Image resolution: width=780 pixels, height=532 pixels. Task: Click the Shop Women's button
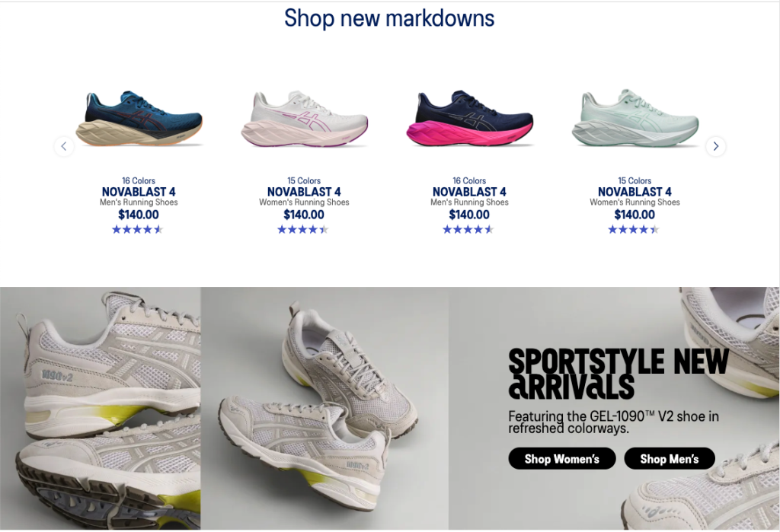coord(561,458)
